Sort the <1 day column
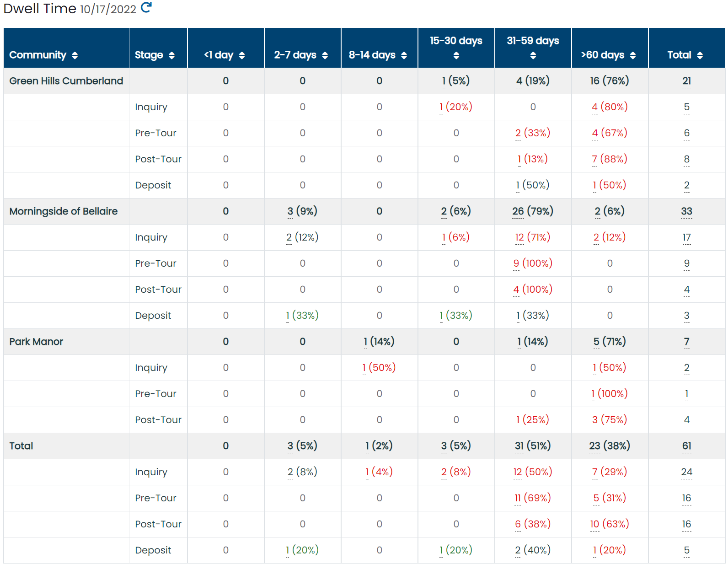728x564 pixels. (242, 55)
